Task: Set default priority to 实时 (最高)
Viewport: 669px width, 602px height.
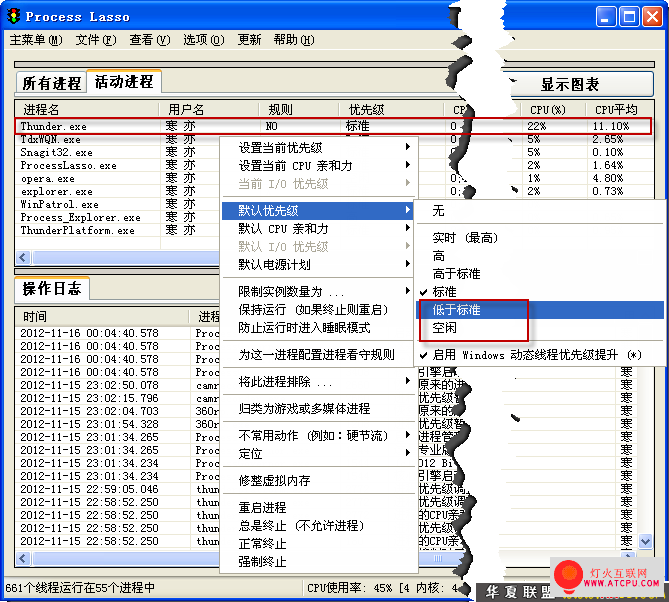Action: 540,238
